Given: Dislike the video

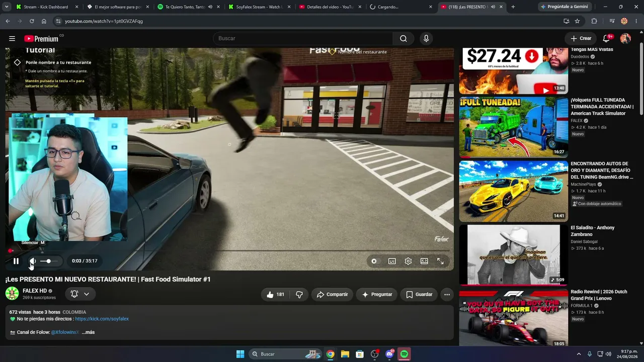Looking at the screenshot, I should point(299,295).
